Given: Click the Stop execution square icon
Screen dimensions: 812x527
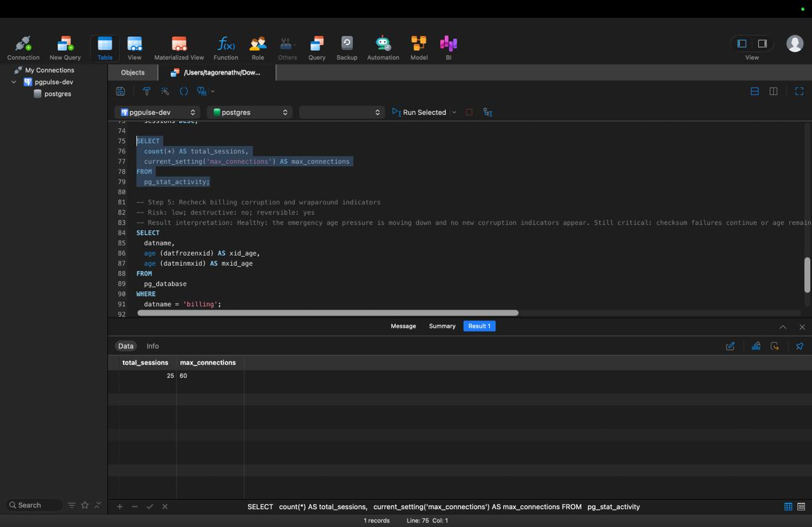Looking at the screenshot, I should coord(469,112).
